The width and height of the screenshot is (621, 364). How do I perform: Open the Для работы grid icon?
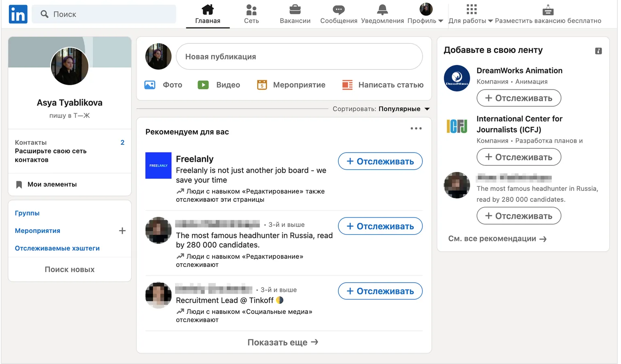[x=472, y=9]
